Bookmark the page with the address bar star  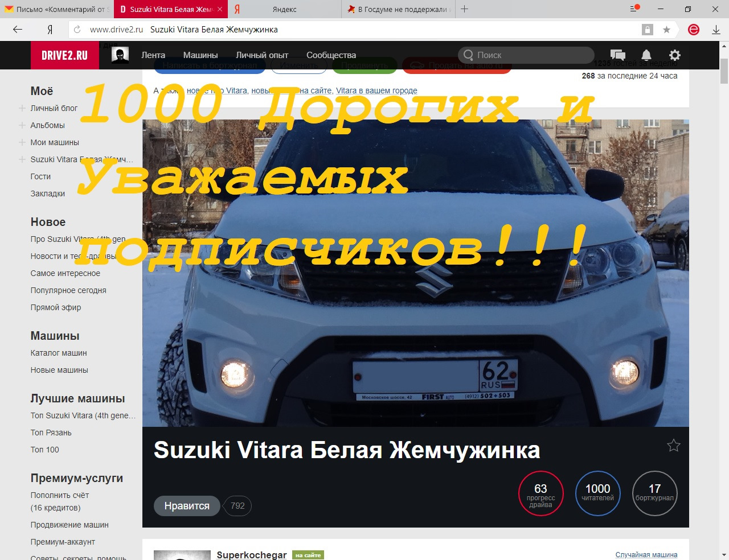point(666,30)
